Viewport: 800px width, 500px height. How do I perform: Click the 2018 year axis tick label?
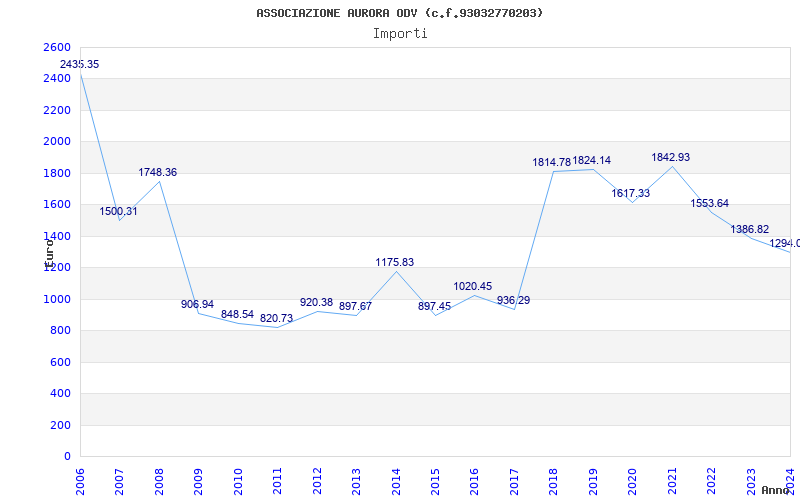click(x=553, y=479)
